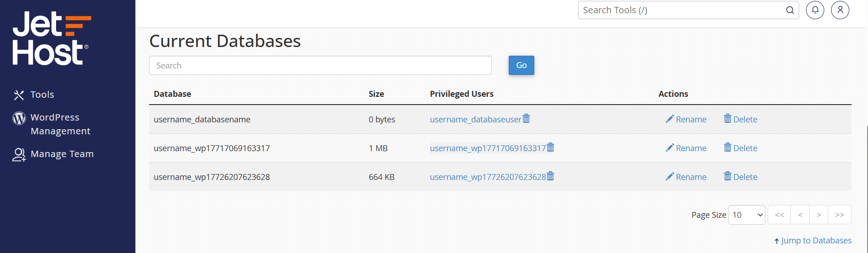
Task: Click database name username_wp17726207623628 cell
Action: point(212,177)
